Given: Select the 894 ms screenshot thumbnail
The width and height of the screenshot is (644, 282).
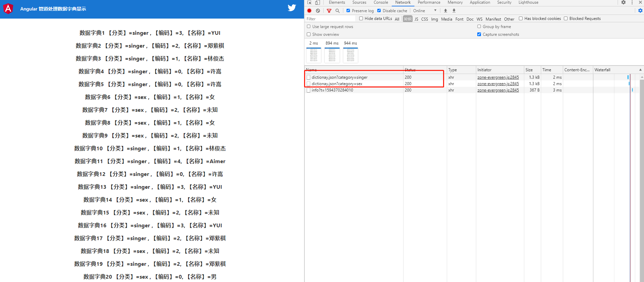Looking at the screenshot, I should (332, 55).
